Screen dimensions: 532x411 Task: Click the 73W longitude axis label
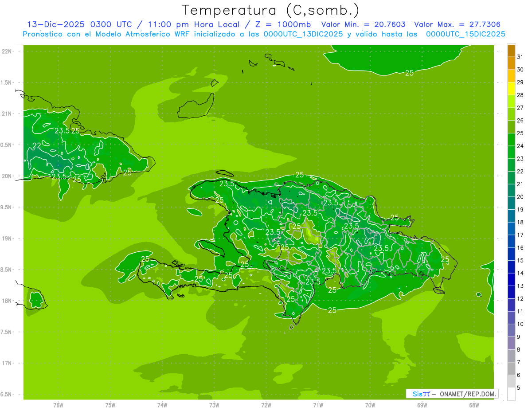(214, 405)
